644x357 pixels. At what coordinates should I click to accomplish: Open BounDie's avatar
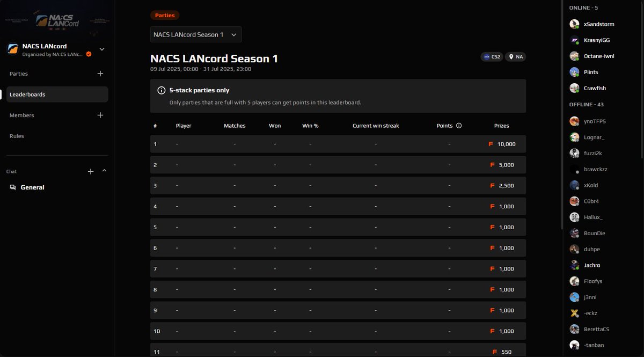click(574, 233)
